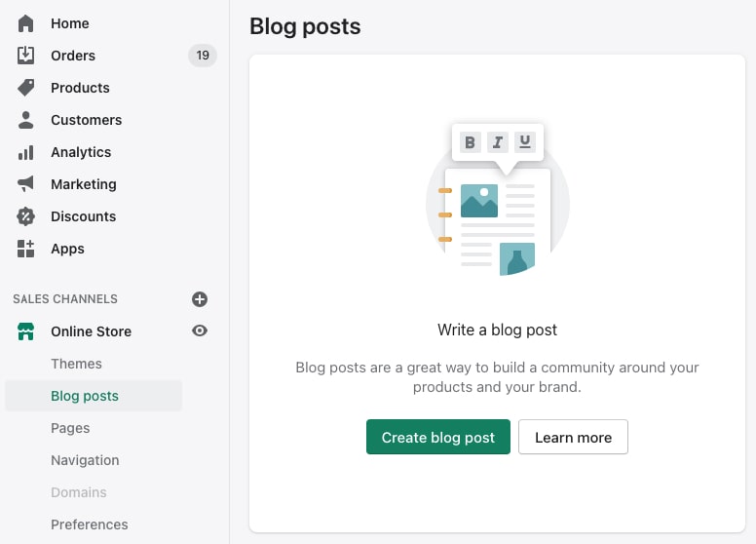Click the Discounts percent badge icon

pos(26,216)
